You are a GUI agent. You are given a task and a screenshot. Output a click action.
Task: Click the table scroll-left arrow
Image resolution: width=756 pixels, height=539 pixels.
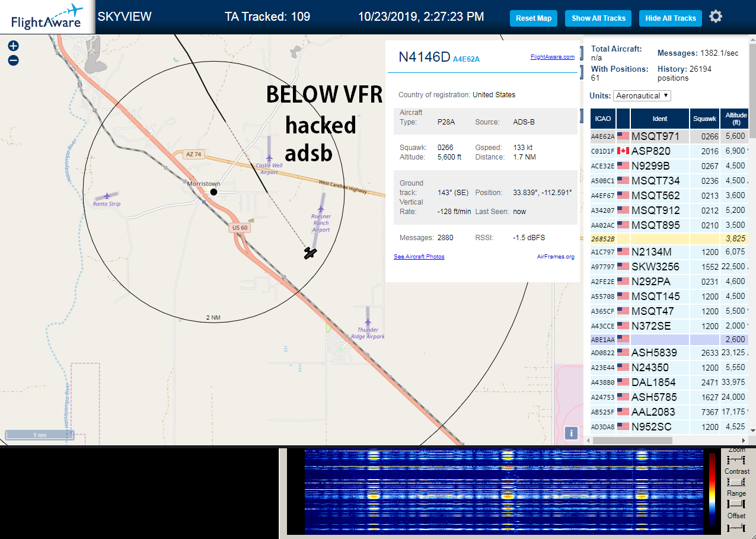(588, 441)
